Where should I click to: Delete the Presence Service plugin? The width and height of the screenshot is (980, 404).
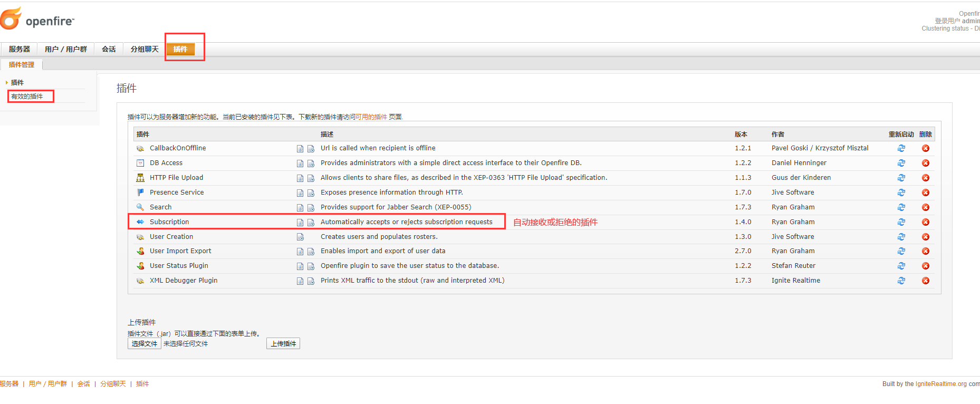coord(925,193)
